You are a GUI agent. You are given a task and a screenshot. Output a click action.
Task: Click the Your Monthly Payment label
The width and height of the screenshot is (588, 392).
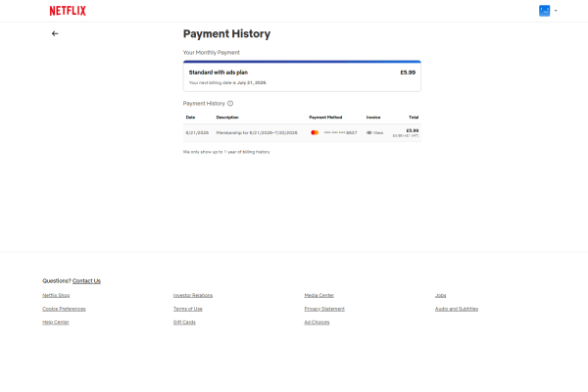click(211, 53)
